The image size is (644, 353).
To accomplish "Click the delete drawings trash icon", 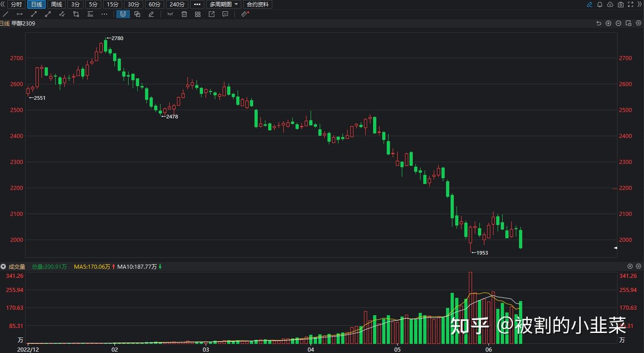I will click(x=184, y=14).
